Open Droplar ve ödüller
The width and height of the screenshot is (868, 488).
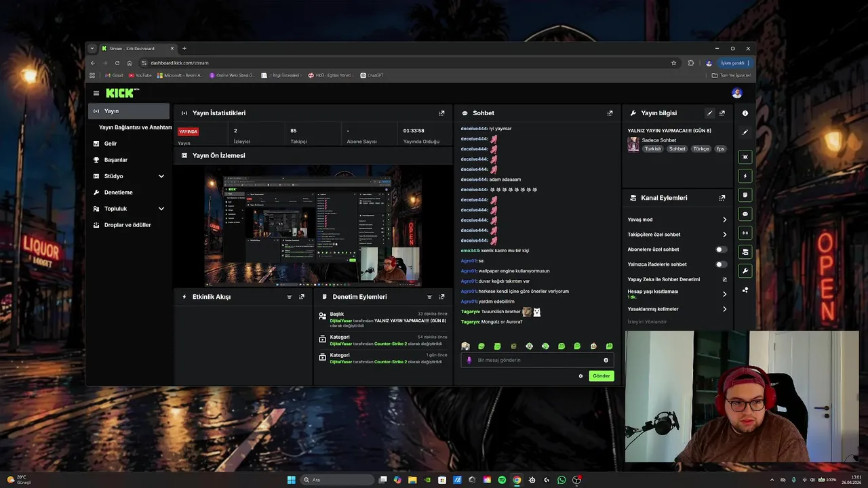129,225
